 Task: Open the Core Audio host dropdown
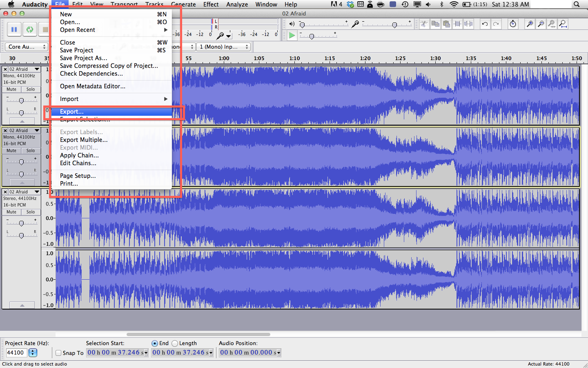point(27,47)
